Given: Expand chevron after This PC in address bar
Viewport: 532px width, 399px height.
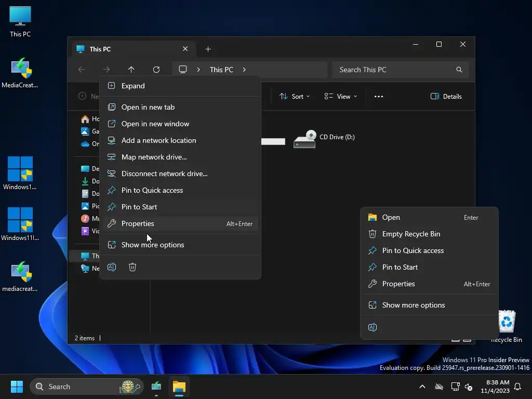Looking at the screenshot, I should click(x=244, y=70).
